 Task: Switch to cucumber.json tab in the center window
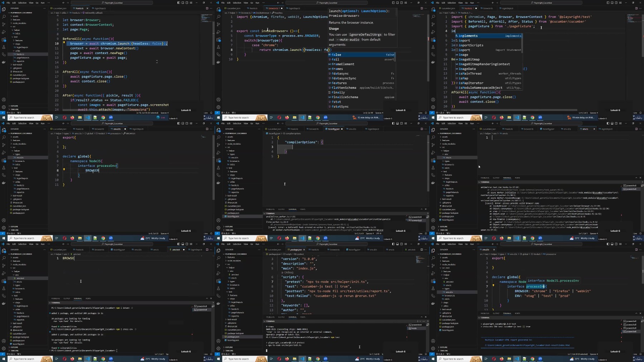(x=274, y=129)
